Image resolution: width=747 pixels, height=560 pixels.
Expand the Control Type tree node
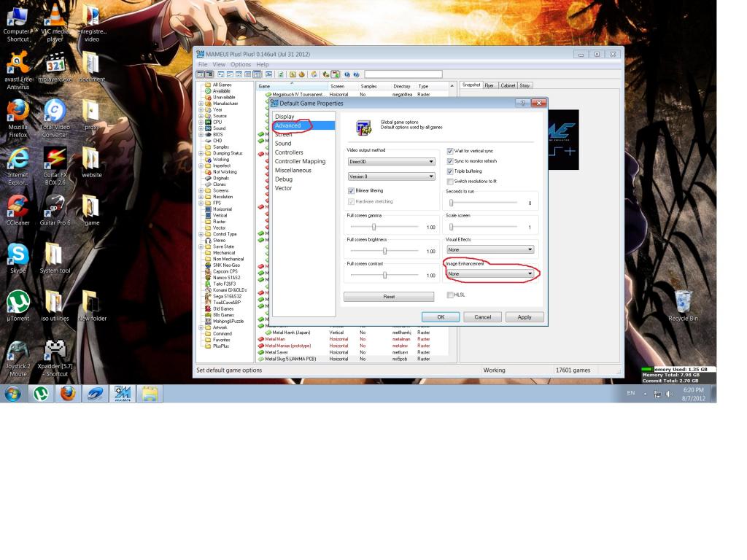[x=201, y=234]
